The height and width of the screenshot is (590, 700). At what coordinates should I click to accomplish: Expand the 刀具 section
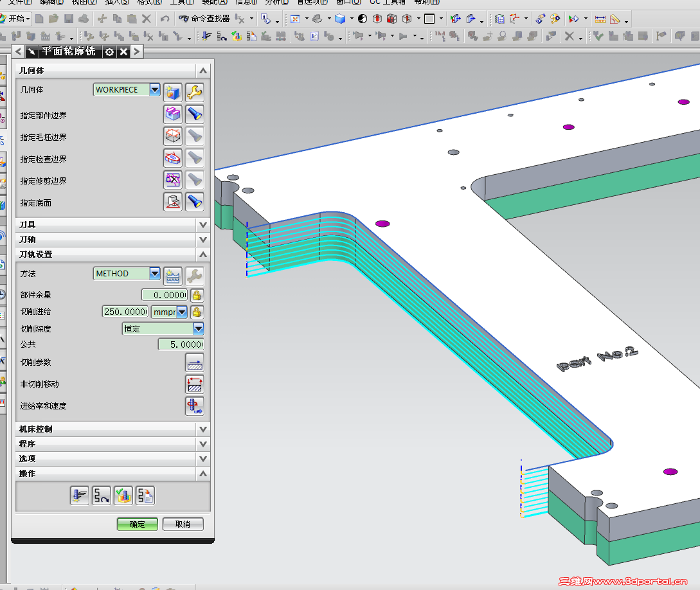(203, 225)
